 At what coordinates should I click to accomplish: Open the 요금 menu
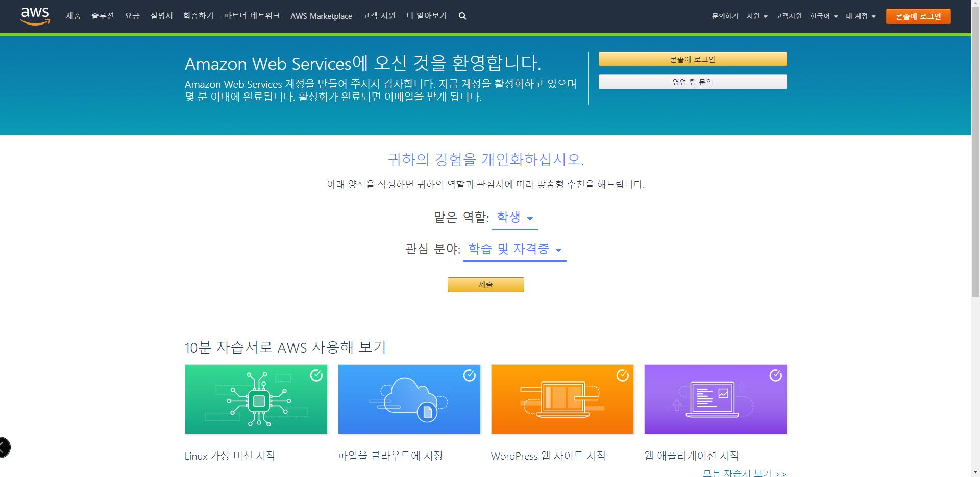[x=132, y=16]
